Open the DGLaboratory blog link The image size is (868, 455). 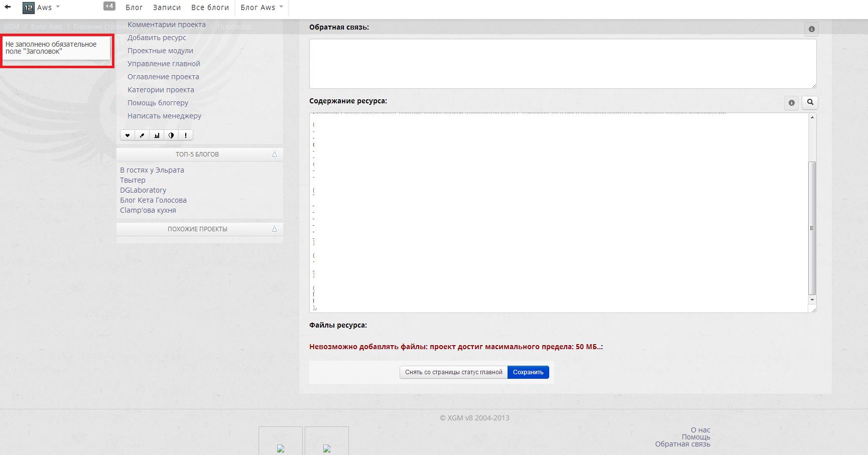pyautogui.click(x=143, y=190)
